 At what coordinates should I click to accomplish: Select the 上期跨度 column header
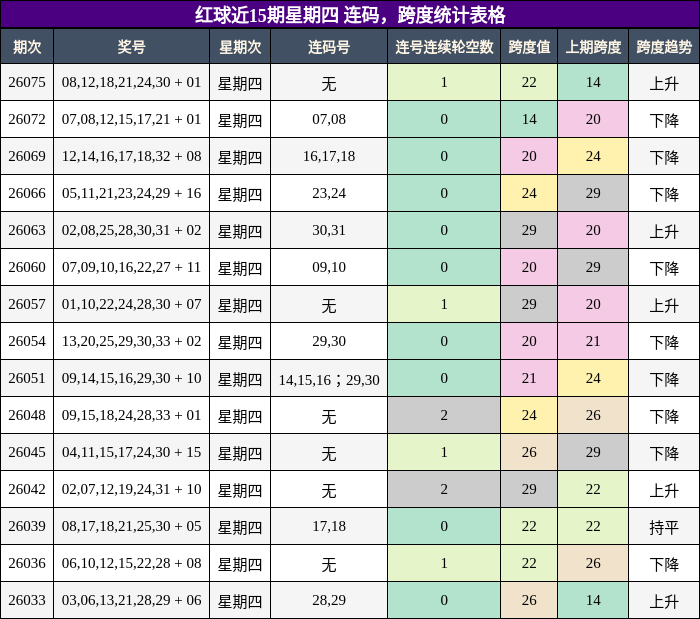593,46
